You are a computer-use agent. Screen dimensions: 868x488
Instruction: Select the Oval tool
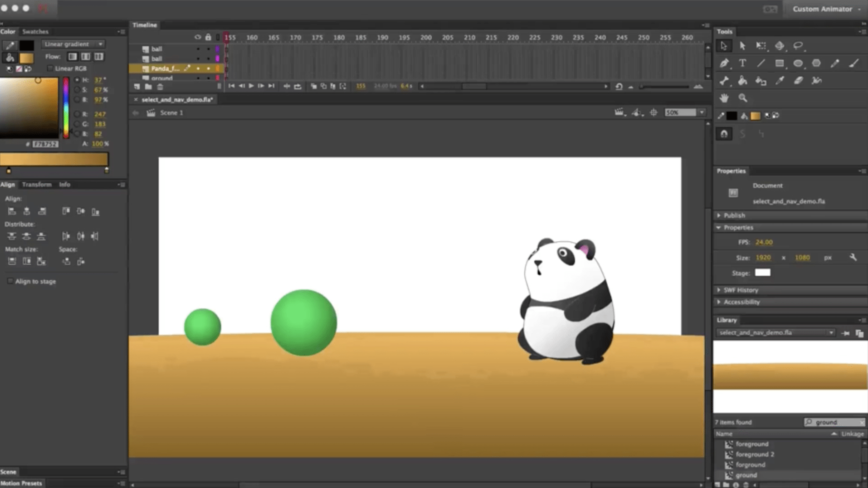798,63
